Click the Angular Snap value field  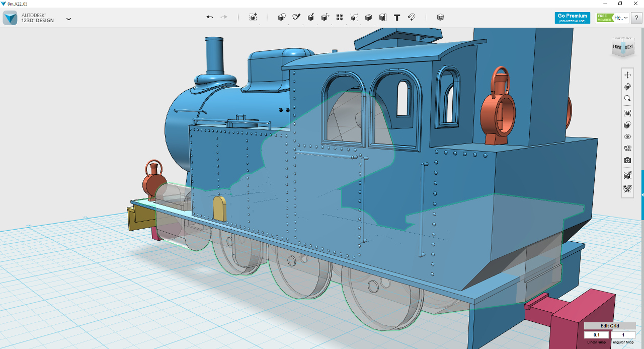point(623,335)
